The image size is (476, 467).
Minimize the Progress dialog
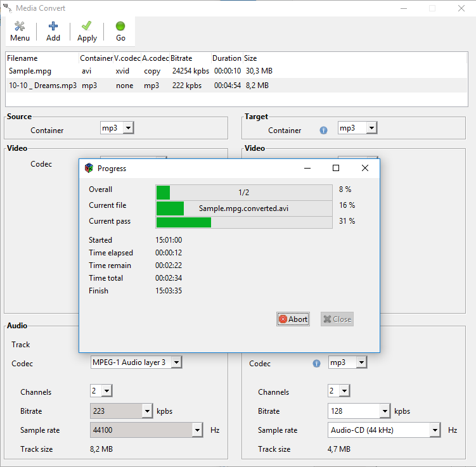click(x=307, y=168)
